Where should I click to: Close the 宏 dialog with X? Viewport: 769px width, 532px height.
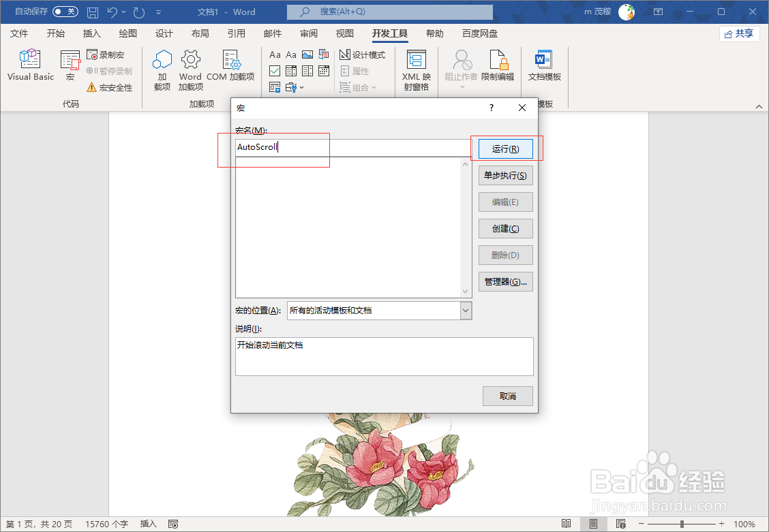522,108
